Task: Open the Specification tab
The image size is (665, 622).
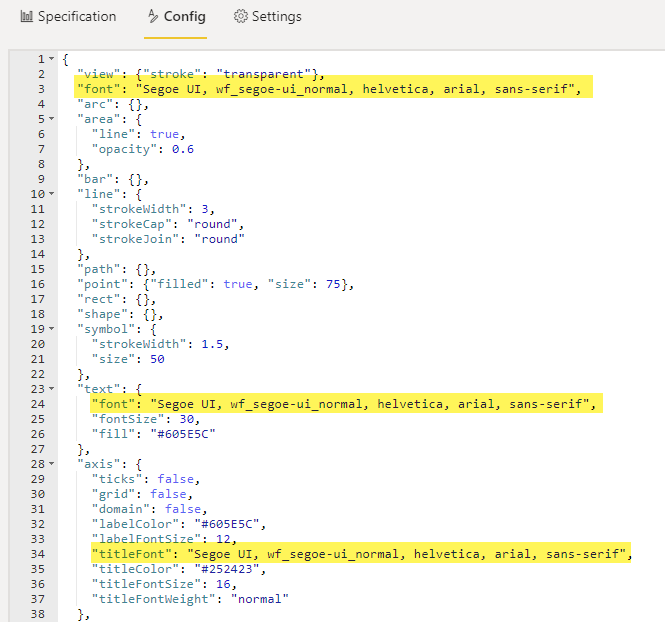Action: pyautogui.click(x=68, y=17)
